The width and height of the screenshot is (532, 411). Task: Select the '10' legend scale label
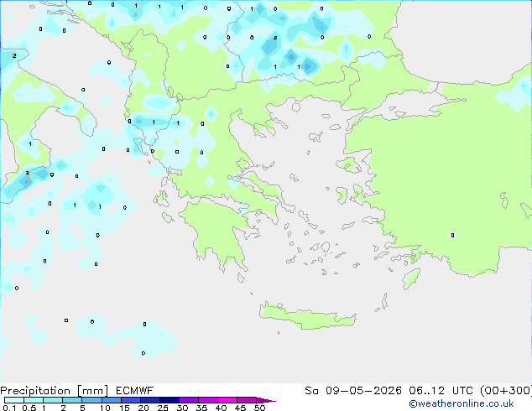tap(105, 408)
